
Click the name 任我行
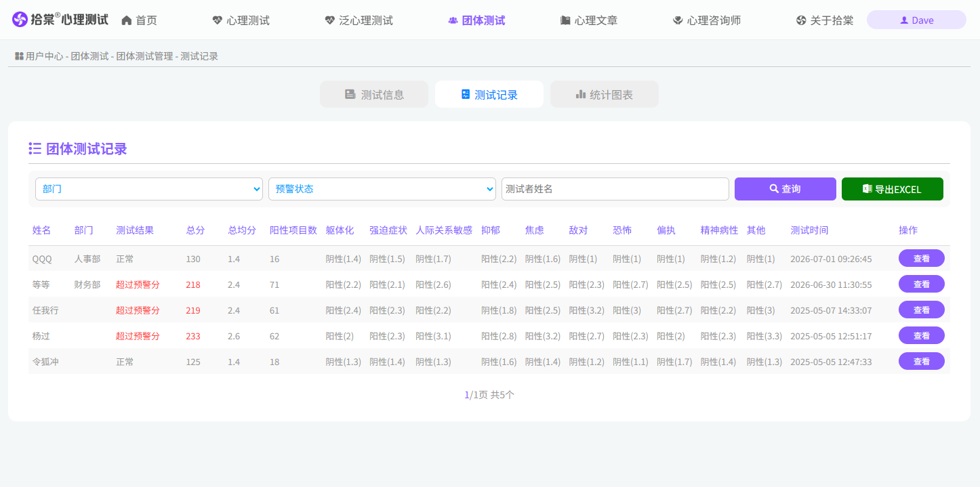pos(45,310)
